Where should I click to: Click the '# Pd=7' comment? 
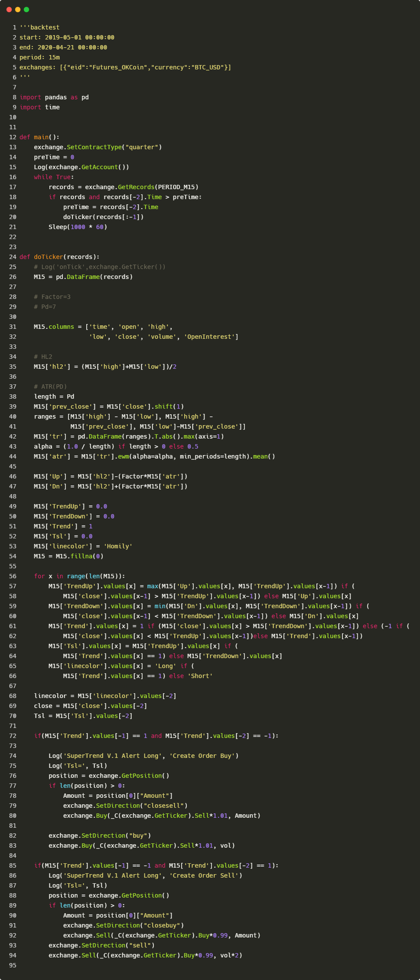45,307
